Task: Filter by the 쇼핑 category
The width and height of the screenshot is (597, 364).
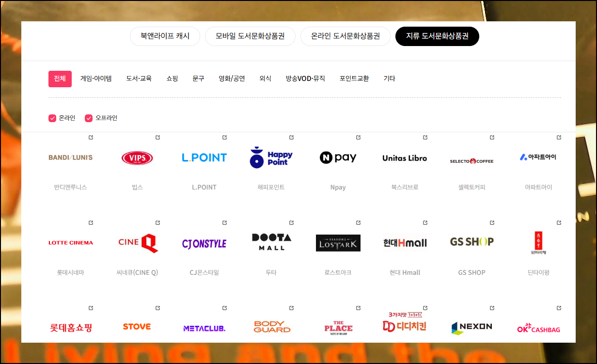Action: [x=172, y=79]
